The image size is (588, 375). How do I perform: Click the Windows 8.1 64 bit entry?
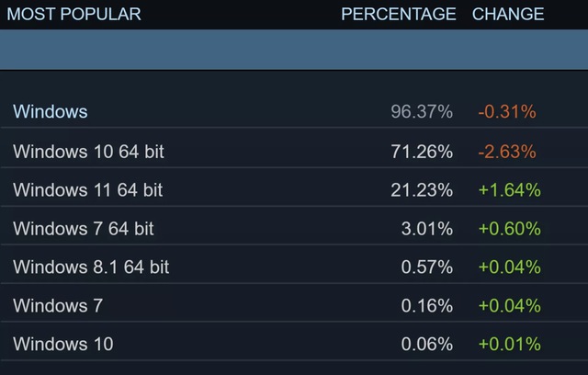(x=91, y=267)
